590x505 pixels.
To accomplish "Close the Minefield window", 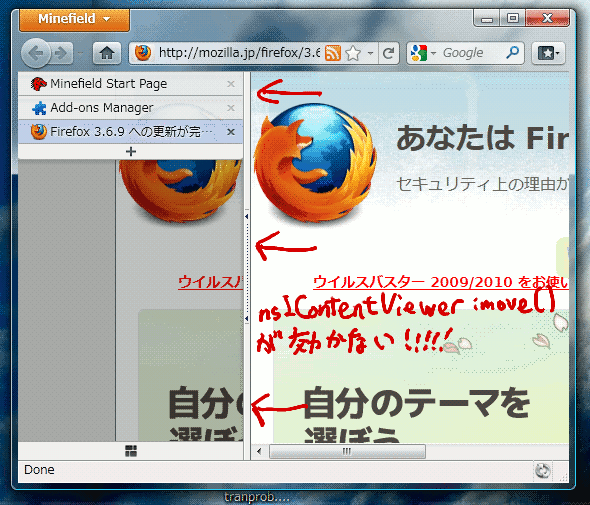I will 547,18.
